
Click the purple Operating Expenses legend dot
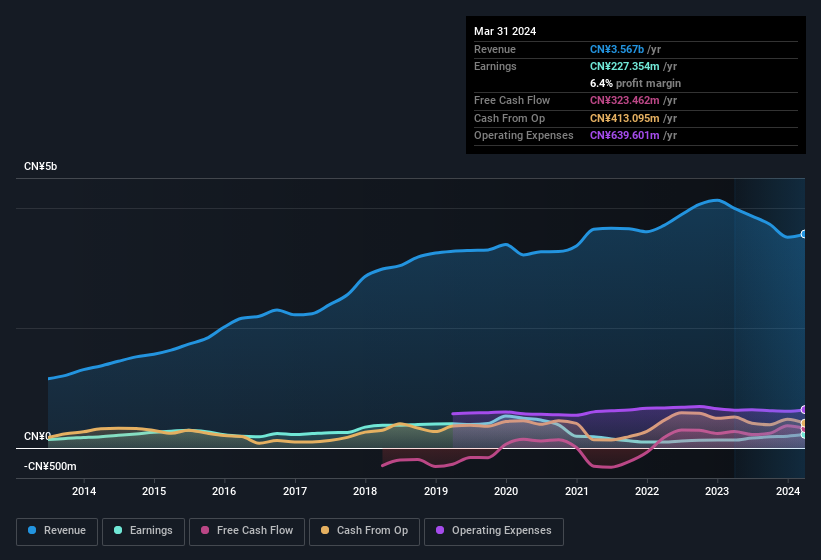click(x=439, y=531)
